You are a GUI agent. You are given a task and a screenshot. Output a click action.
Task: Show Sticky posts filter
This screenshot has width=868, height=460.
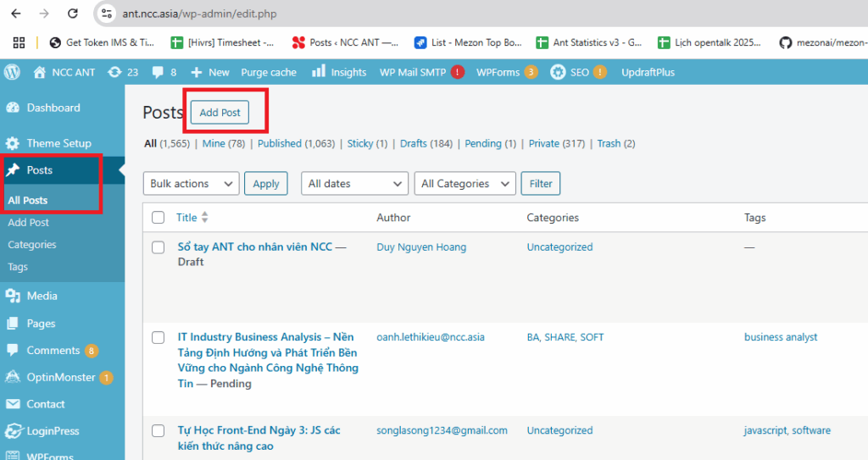tap(367, 143)
